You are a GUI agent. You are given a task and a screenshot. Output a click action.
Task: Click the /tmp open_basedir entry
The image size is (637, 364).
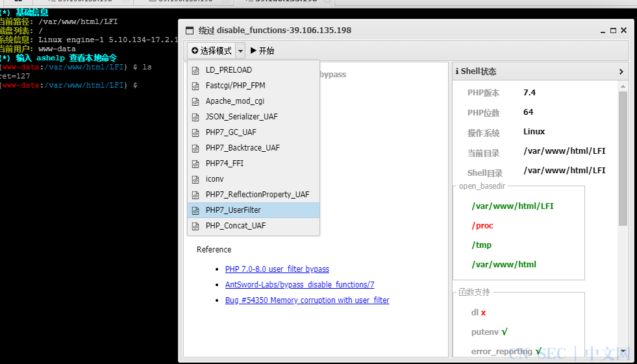(481, 245)
